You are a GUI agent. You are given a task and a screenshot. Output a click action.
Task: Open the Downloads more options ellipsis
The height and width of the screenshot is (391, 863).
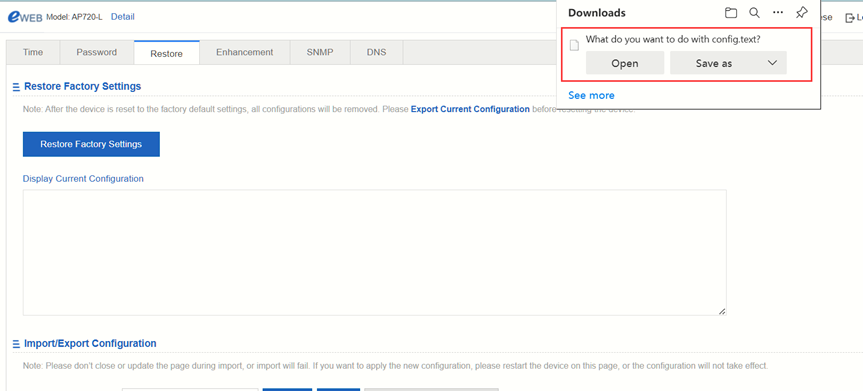[x=778, y=13]
